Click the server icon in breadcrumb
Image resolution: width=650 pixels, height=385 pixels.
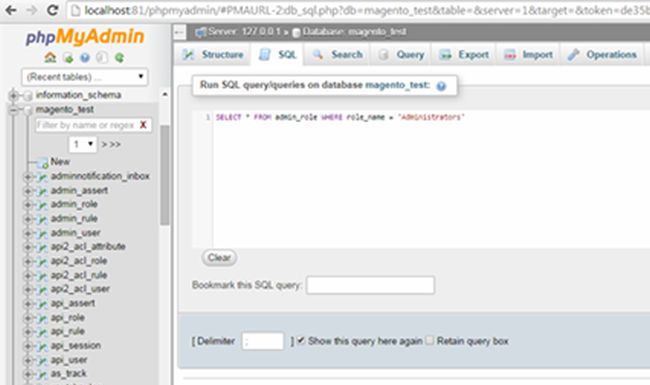pyautogui.click(x=201, y=32)
